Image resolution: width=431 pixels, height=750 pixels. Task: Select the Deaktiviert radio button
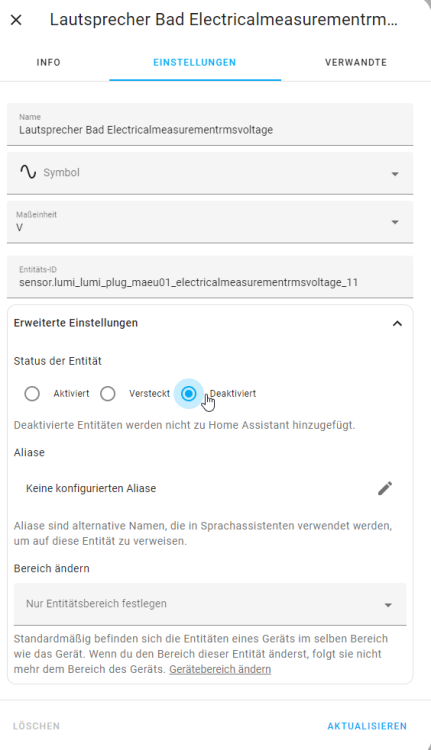(x=188, y=394)
